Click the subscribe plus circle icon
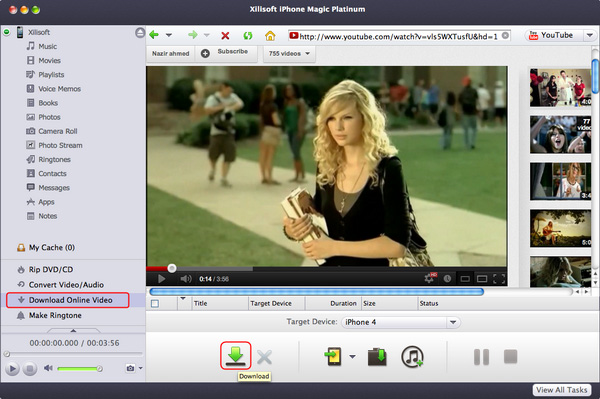The width and height of the screenshot is (600, 399). [205, 54]
